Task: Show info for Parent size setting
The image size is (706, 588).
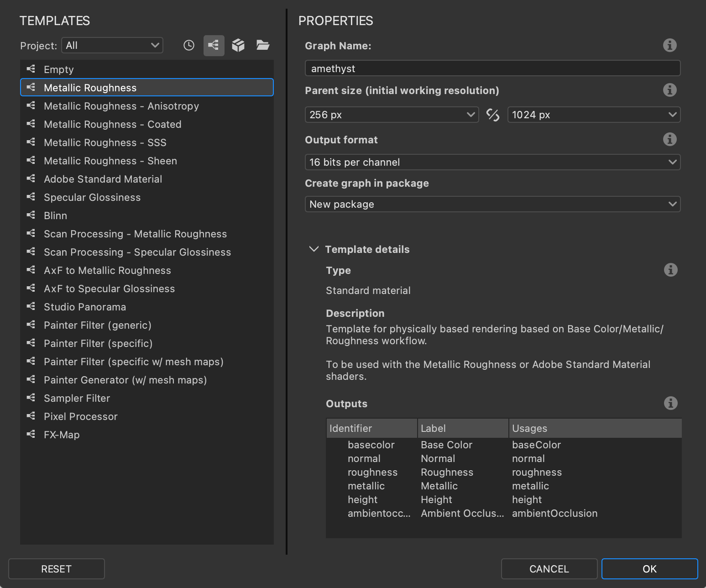Action: 669,90
